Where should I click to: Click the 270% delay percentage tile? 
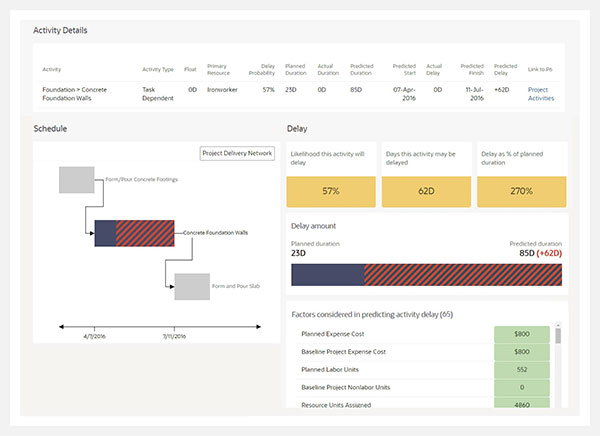coord(520,190)
